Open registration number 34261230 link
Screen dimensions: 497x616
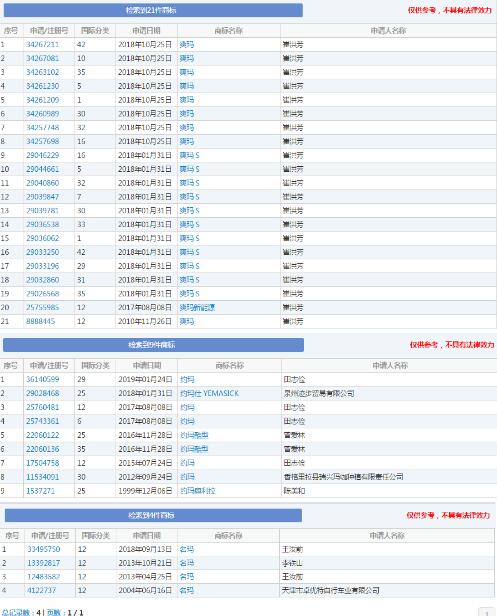[x=42, y=86]
